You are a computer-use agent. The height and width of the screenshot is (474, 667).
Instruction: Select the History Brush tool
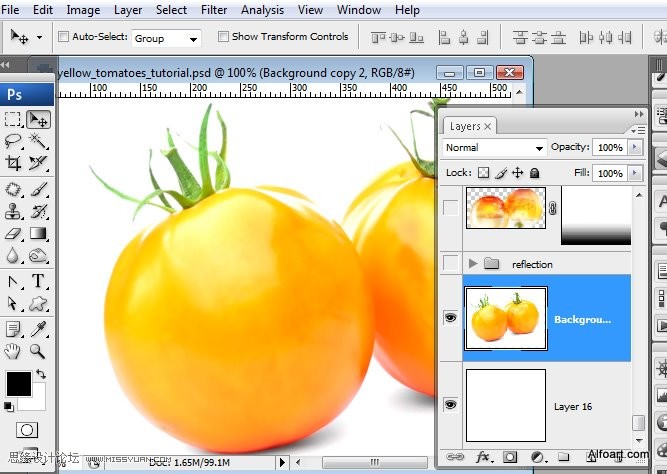tap(38, 211)
